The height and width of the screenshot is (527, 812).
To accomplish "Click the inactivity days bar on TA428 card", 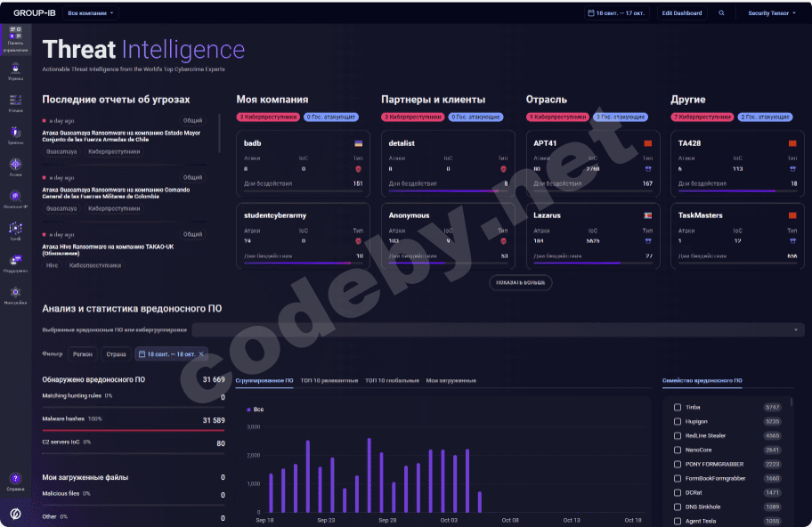I will 737,191.
